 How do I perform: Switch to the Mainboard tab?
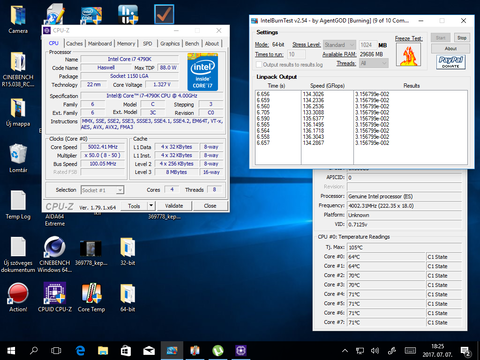[100, 44]
